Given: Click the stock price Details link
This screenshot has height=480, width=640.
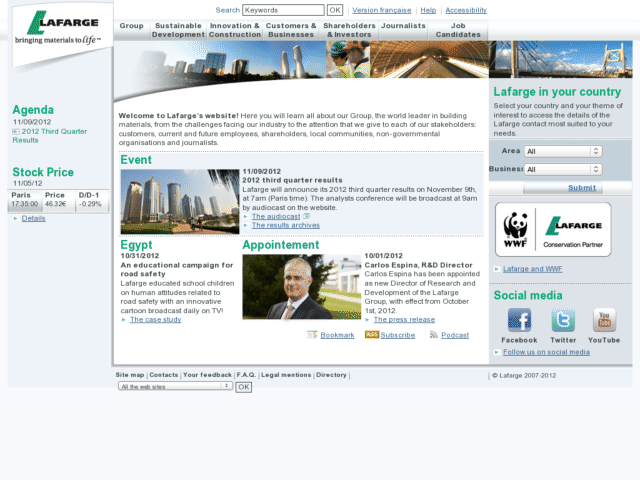Looking at the screenshot, I should [x=33, y=218].
